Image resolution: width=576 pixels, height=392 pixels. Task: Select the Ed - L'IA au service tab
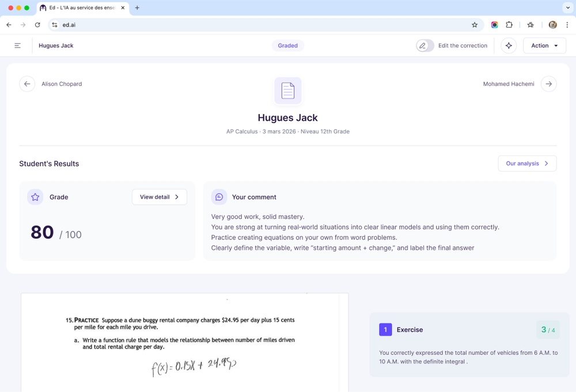pos(82,7)
